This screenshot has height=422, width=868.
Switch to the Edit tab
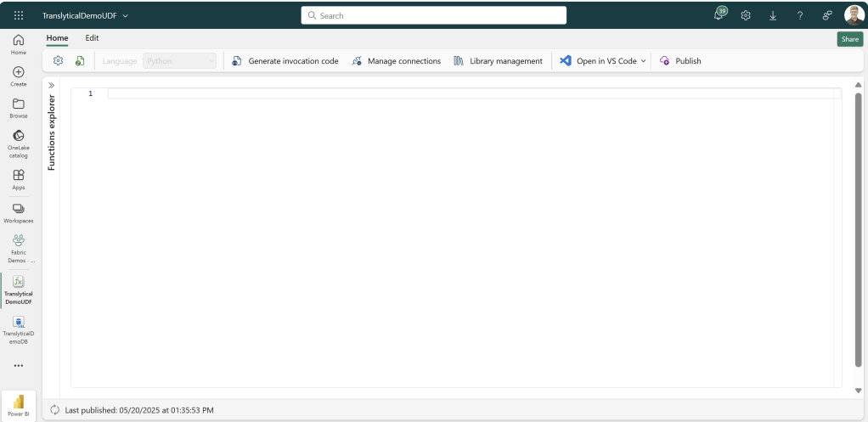pyautogui.click(x=92, y=38)
